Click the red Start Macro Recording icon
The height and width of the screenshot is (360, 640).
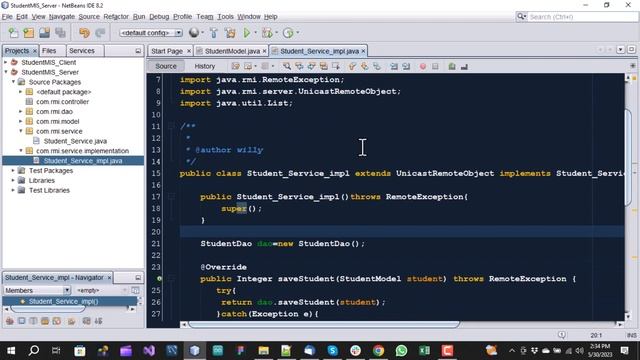tap(423, 66)
